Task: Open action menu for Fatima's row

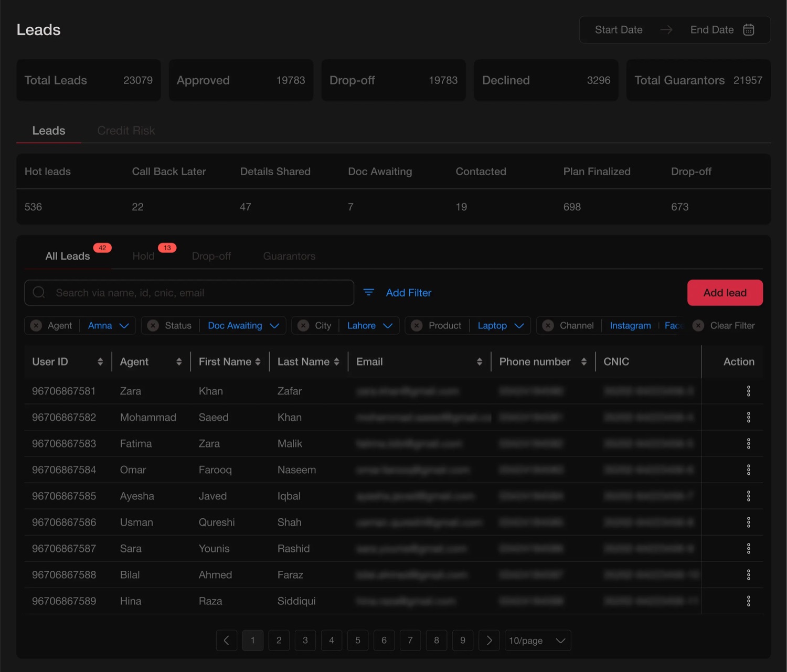Action: point(749,443)
